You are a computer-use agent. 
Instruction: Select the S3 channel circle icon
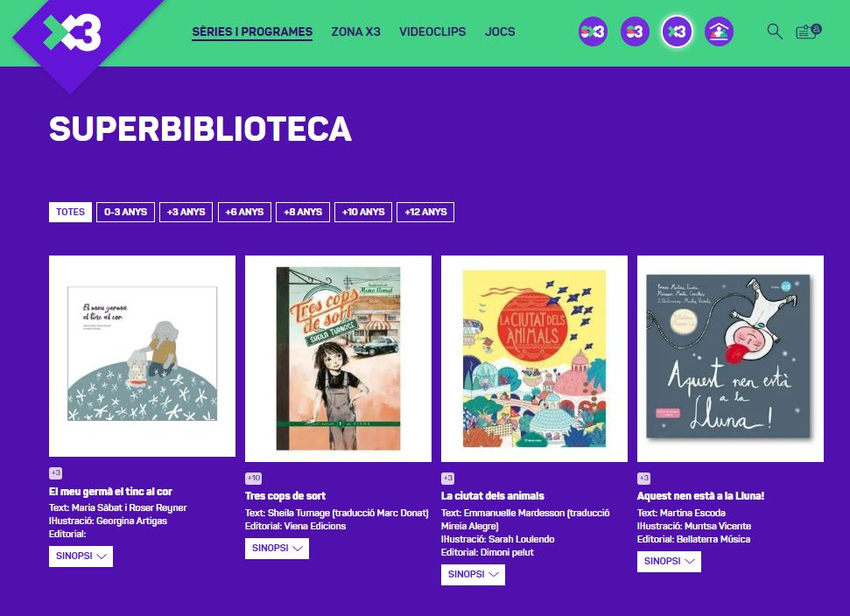(x=635, y=31)
